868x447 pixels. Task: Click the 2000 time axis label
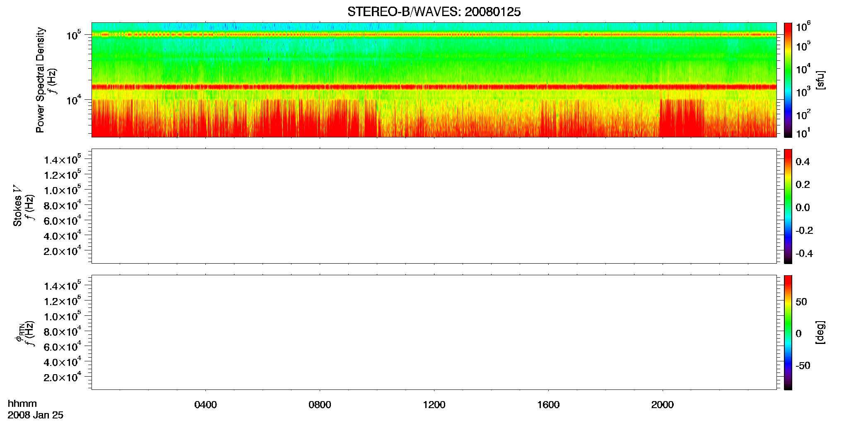pos(662,405)
